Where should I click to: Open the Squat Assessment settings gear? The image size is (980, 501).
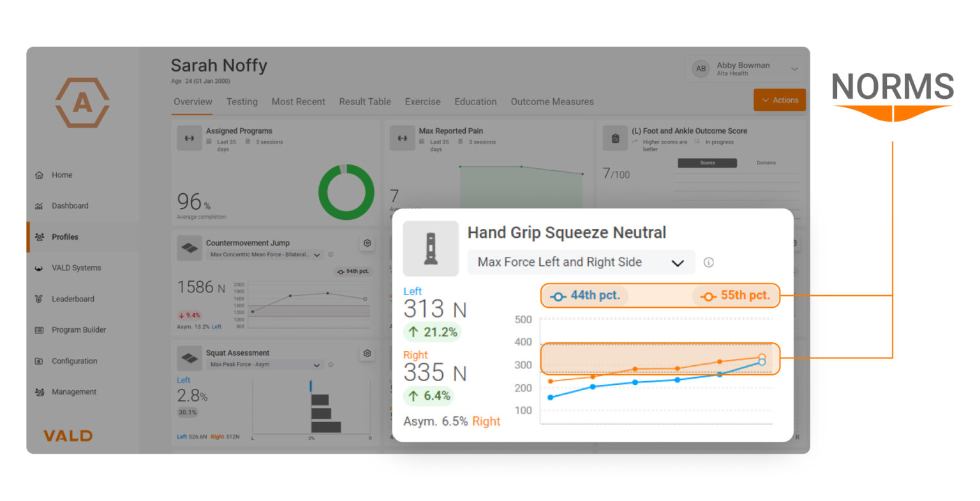coord(367,354)
